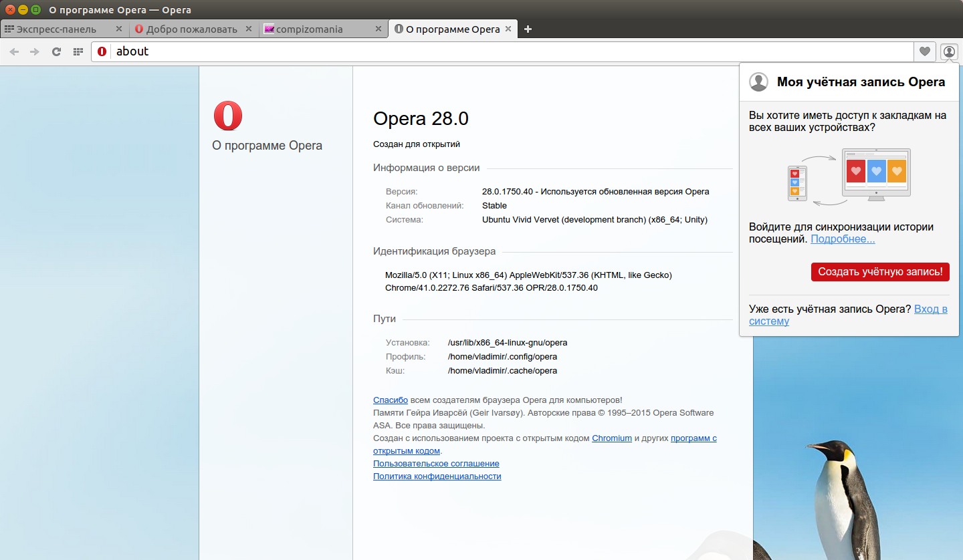963x560 pixels.
Task: Close the compizomania tab
Action: (x=379, y=29)
